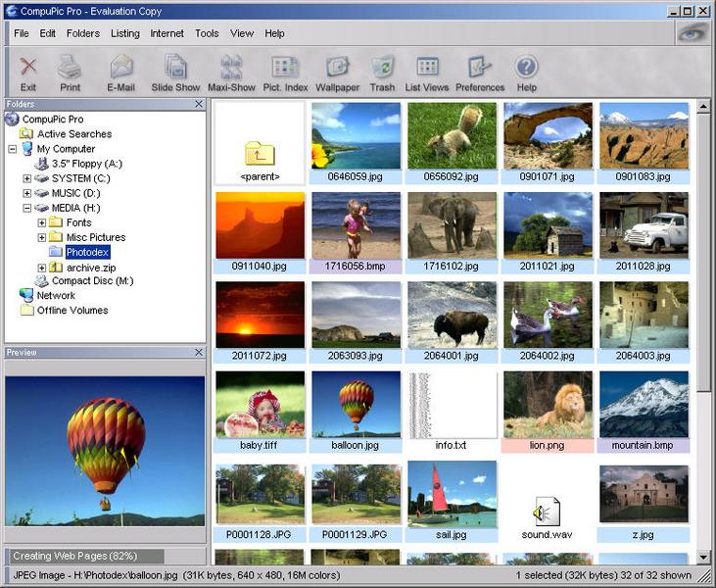The width and height of the screenshot is (716, 588).
Task: Open the parent folder icon
Action: 260,153
